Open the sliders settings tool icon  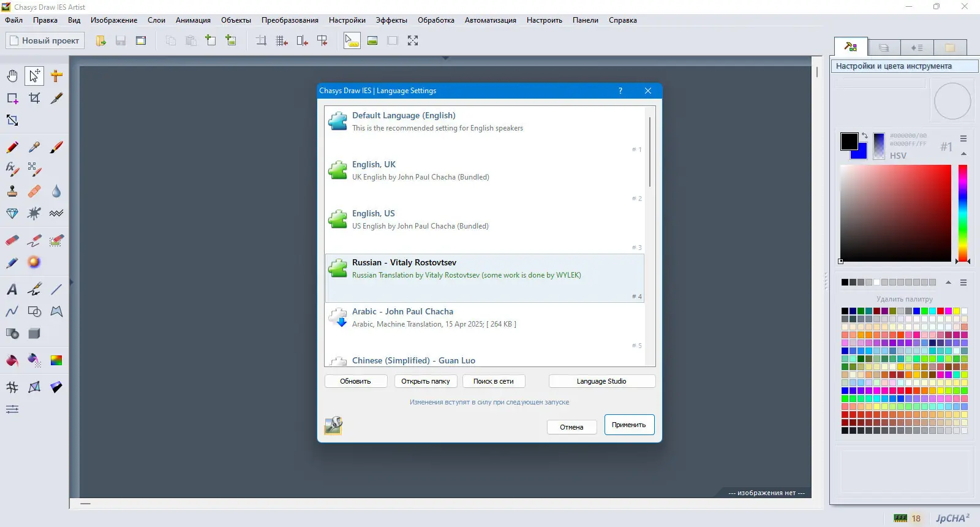point(12,409)
